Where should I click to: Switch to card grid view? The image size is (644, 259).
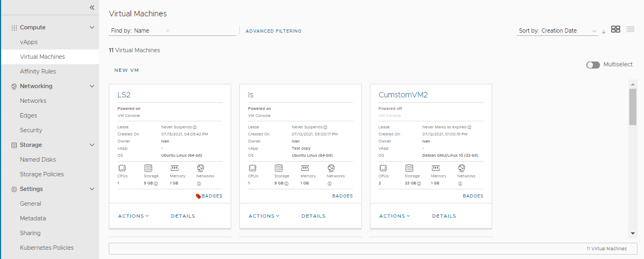coord(616,29)
